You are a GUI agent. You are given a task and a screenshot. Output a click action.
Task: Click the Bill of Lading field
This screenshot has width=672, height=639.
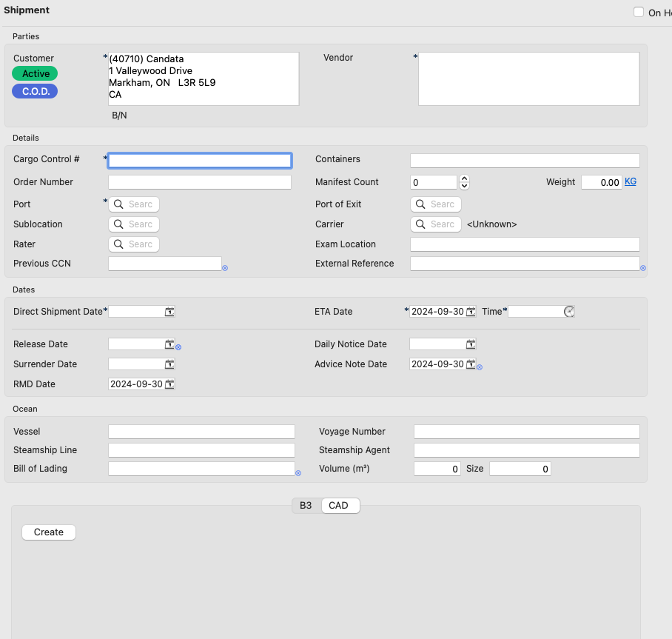pos(201,469)
